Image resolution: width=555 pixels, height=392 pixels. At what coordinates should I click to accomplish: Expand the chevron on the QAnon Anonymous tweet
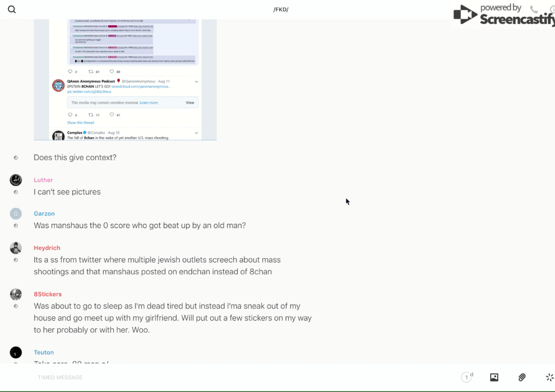(196, 82)
